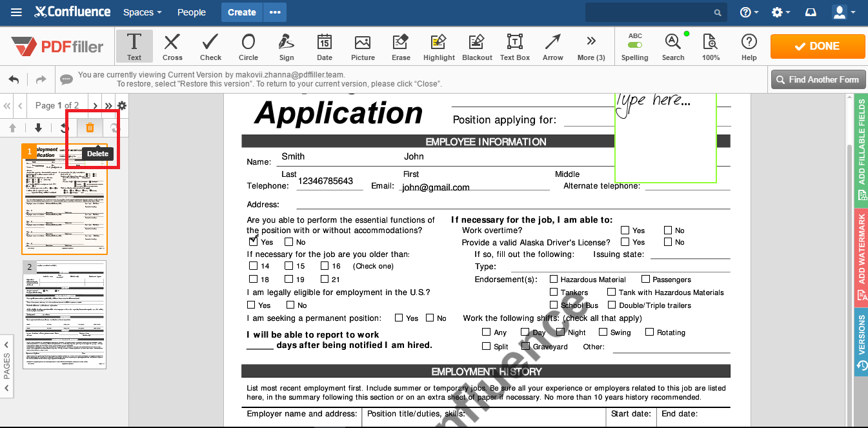Activate the Erase tool
Screen dimensions: 868x428
(401, 46)
